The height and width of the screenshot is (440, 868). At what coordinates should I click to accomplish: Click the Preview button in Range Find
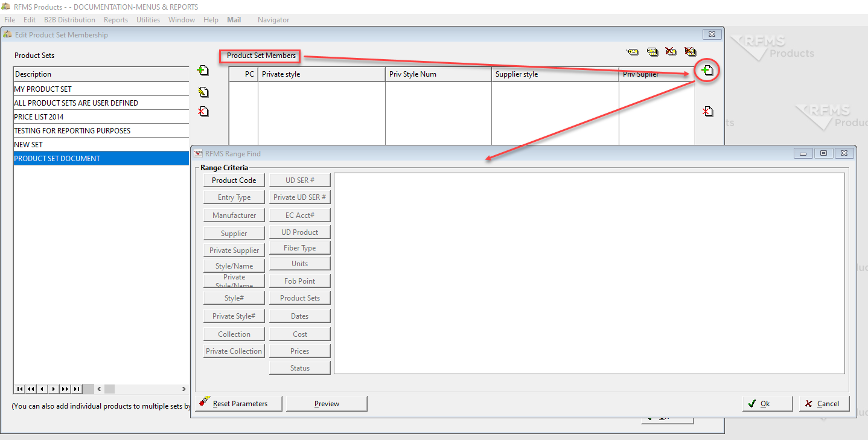(x=327, y=404)
